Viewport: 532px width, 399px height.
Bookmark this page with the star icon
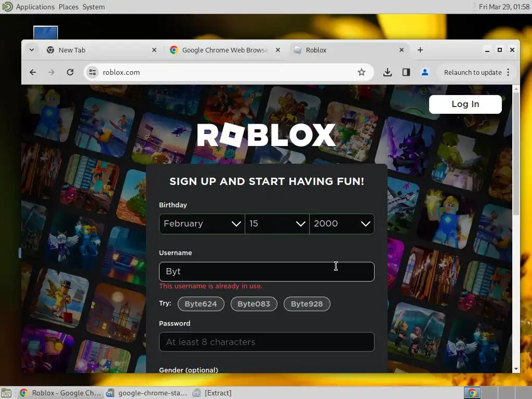(362, 72)
